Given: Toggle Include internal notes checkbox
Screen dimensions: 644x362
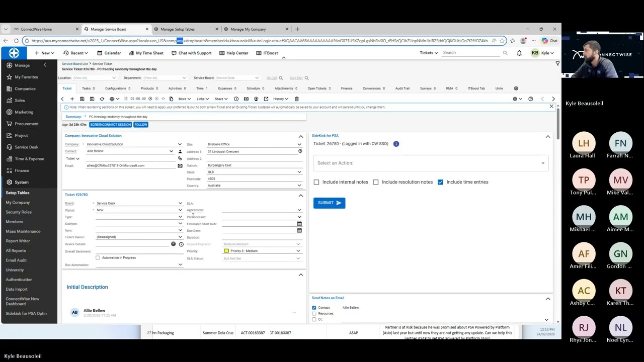Looking at the screenshot, I should 316,182.
